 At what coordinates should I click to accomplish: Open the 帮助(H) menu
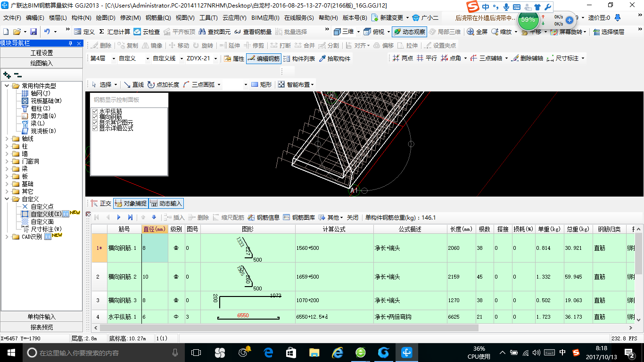point(328,18)
